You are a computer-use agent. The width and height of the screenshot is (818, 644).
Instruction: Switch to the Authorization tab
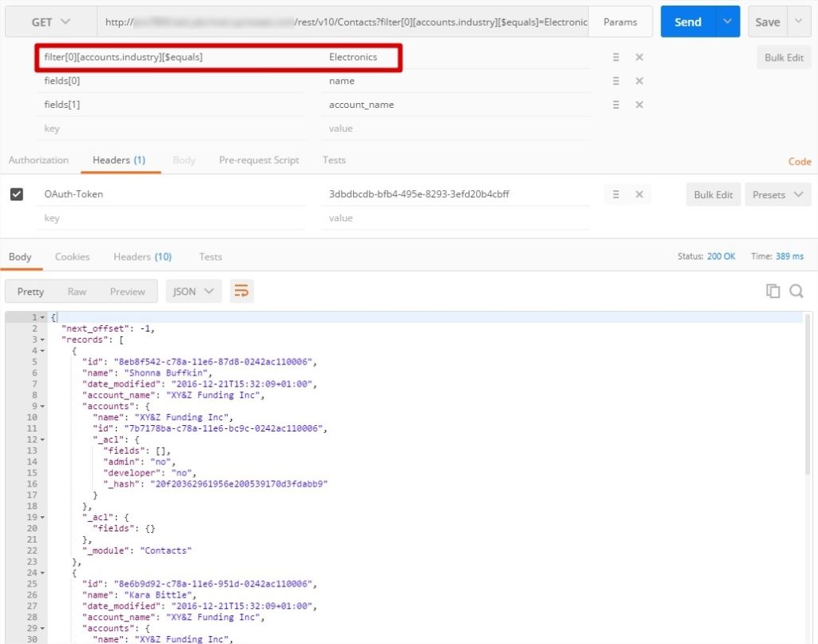[x=38, y=161]
